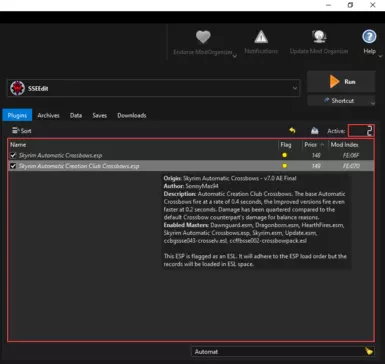Sort by the Priority column header
The image size is (385, 364).
pos(314,145)
